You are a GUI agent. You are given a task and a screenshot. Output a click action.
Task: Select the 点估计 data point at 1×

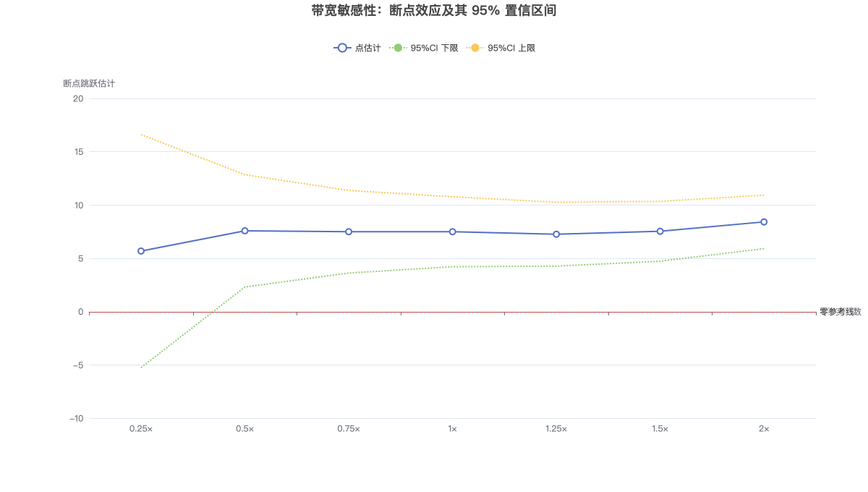[x=452, y=232]
